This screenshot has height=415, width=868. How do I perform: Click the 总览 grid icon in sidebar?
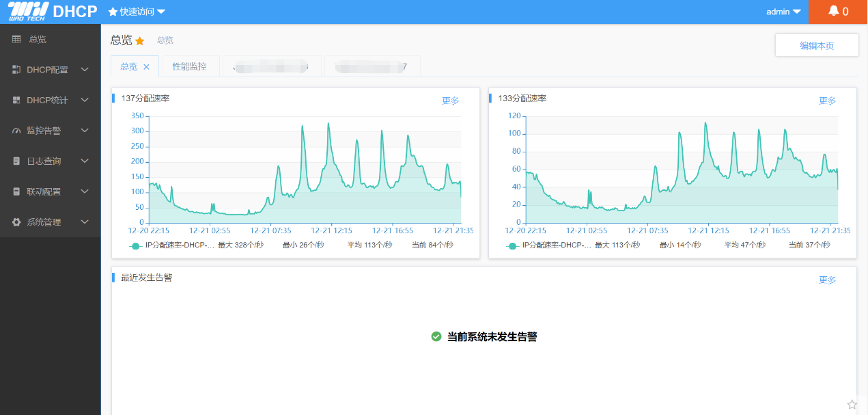click(16, 40)
